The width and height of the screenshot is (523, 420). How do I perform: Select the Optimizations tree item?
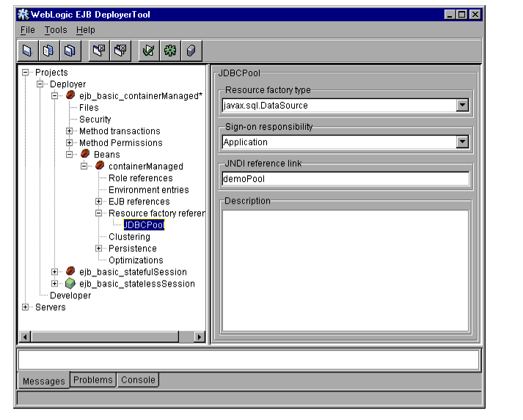pyautogui.click(x=136, y=260)
